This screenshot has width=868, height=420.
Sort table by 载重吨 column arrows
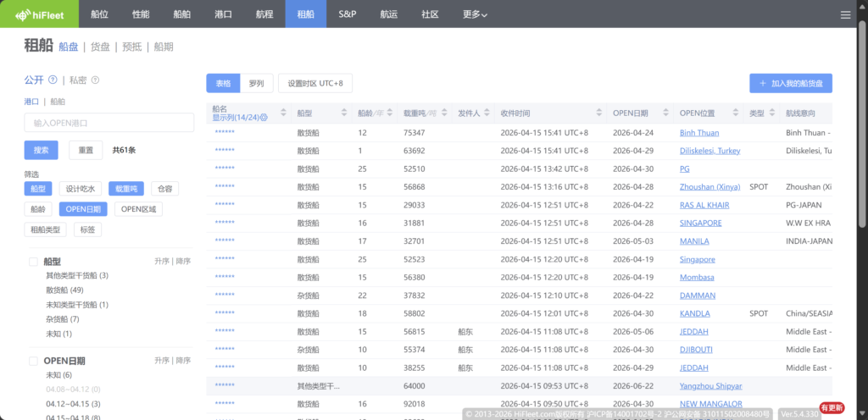[x=442, y=113]
